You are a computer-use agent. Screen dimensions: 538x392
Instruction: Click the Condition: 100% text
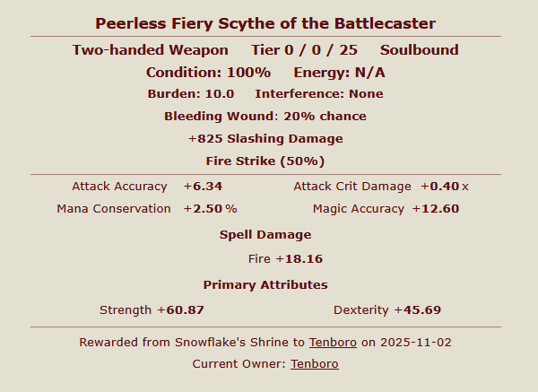(x=208, y=73)
